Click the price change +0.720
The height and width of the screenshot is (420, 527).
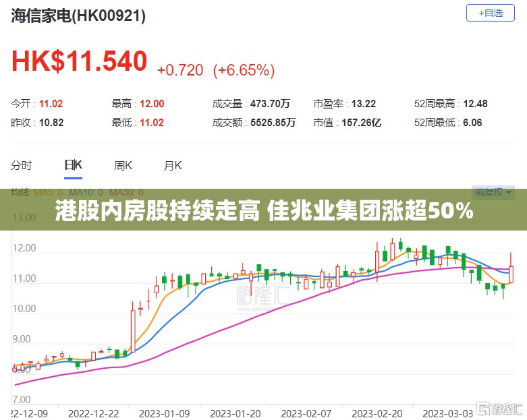[180, 70]
